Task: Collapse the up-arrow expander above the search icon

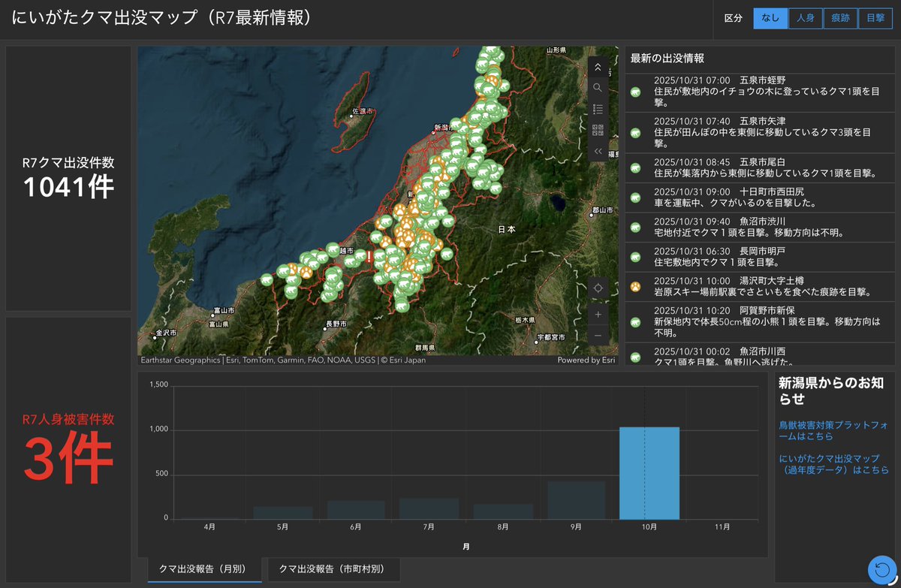Action: (598, 68)
